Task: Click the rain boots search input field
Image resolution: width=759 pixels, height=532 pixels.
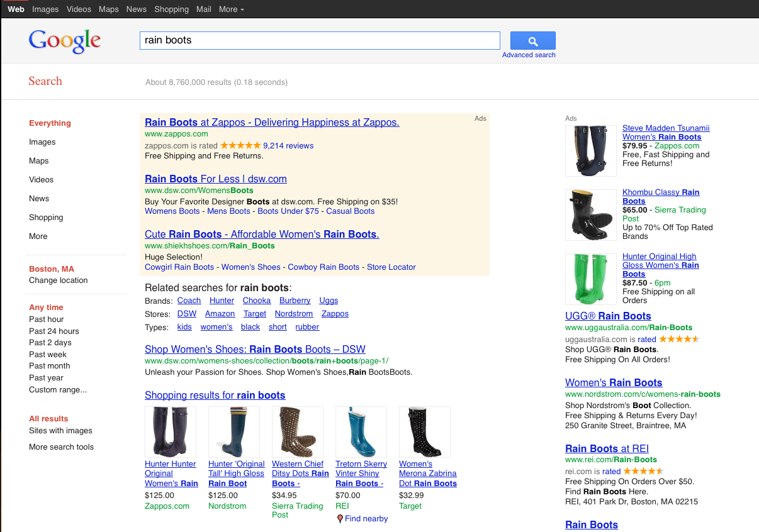Action: 320,41
